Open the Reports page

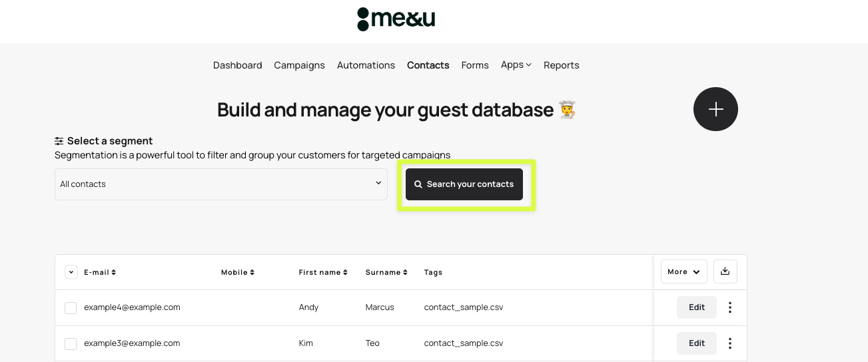[x=561, y=65]
